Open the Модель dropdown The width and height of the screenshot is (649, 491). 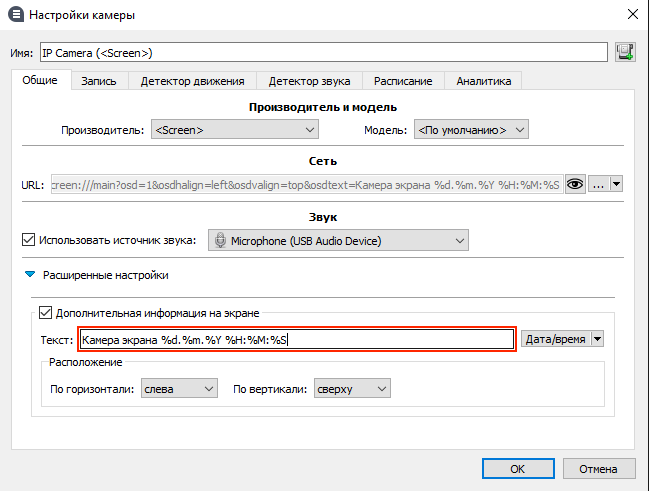point(470,129)
